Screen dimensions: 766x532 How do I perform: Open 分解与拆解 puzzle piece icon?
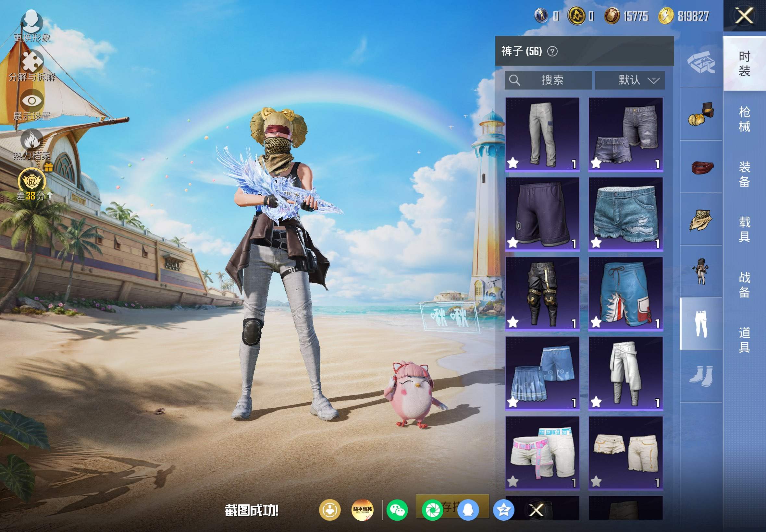tap(32, 62)
